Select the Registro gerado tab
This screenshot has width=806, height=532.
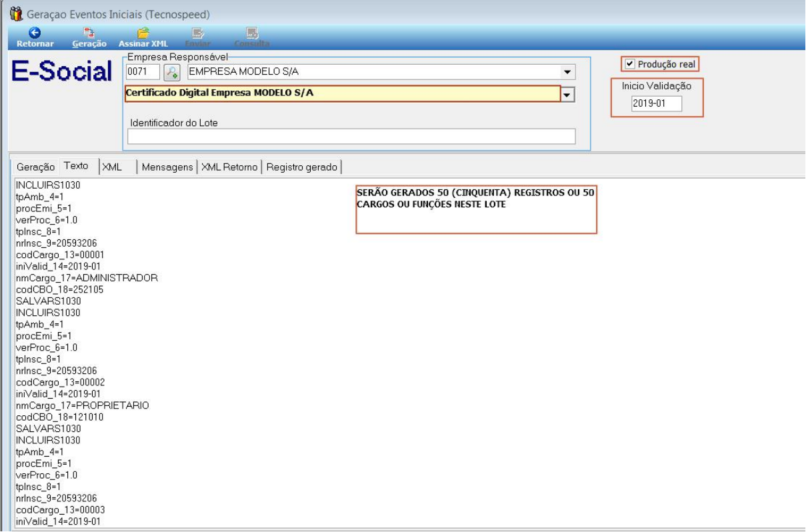(302, 167)
